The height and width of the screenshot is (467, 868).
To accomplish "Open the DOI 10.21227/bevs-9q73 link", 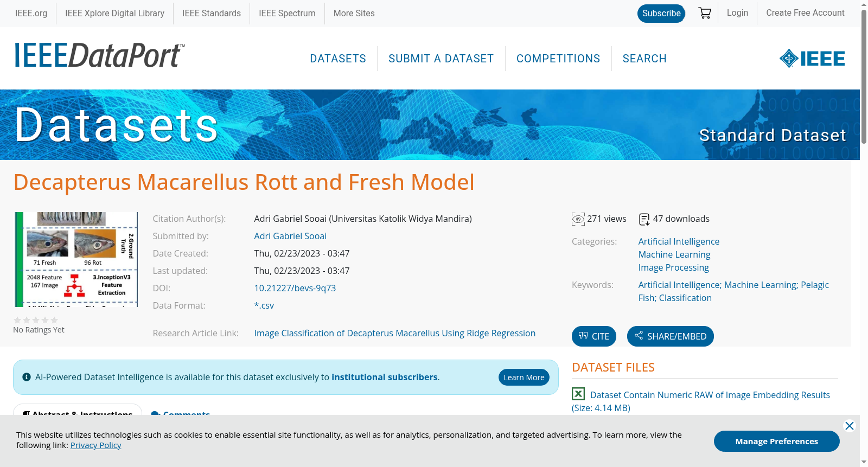I will tap(295, 288).
